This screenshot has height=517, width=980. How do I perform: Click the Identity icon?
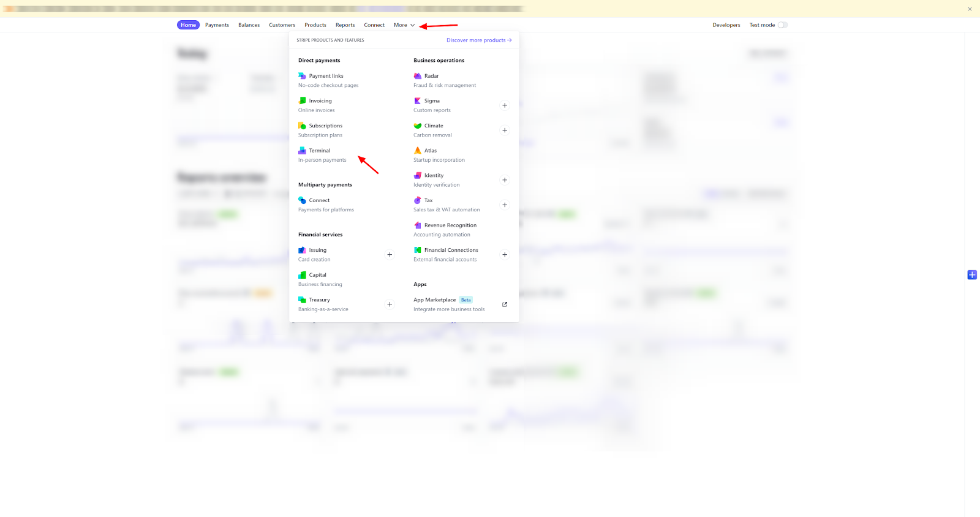click(x=417, y=175)
